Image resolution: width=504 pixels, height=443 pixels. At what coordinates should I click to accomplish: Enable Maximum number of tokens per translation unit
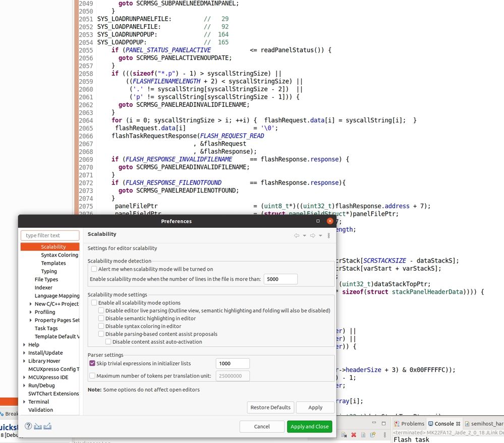[x=92, y=375]
